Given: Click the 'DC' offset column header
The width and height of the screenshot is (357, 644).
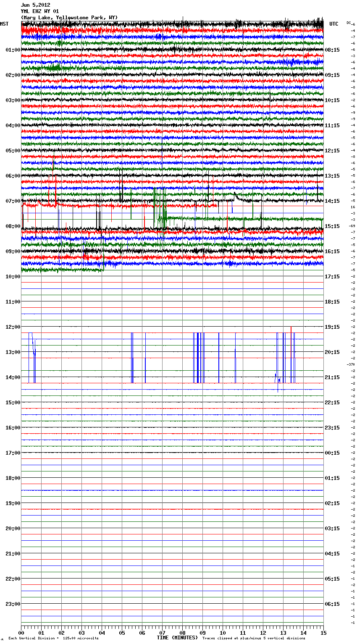Looking at the screenshot, I should (x=349, y=23).
